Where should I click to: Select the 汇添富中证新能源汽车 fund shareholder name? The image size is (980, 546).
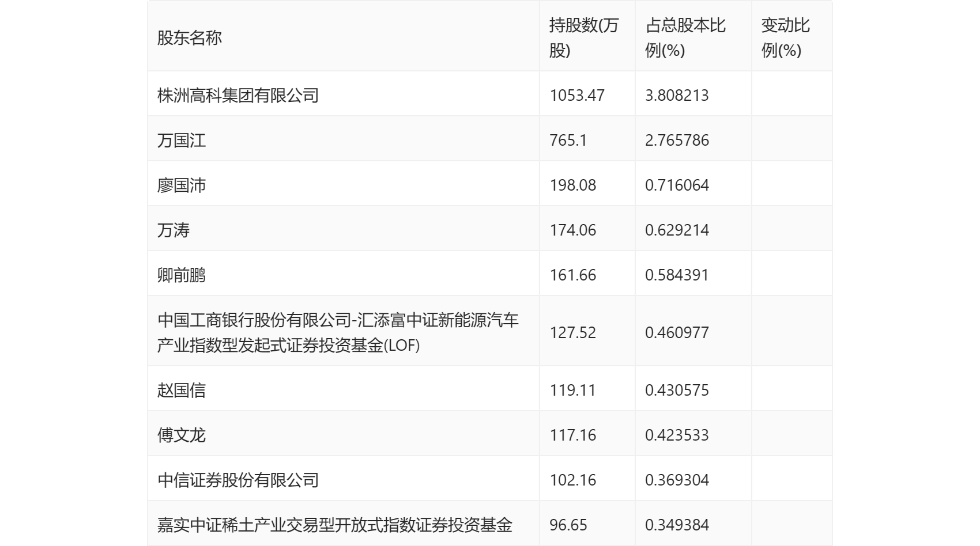(338, 332)
